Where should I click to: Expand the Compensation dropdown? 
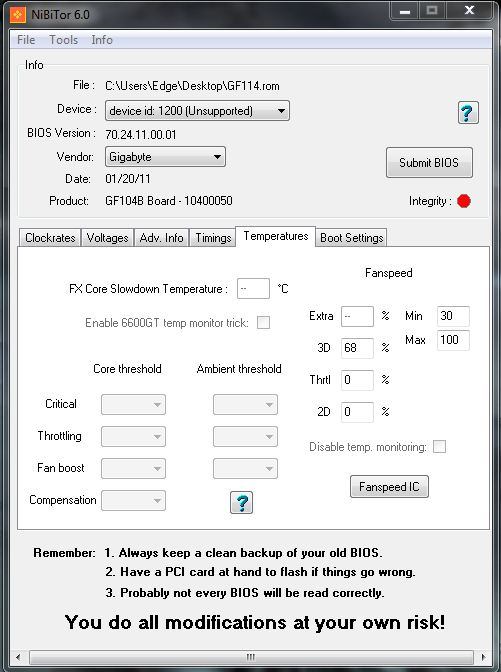click(x=133, y=501)
